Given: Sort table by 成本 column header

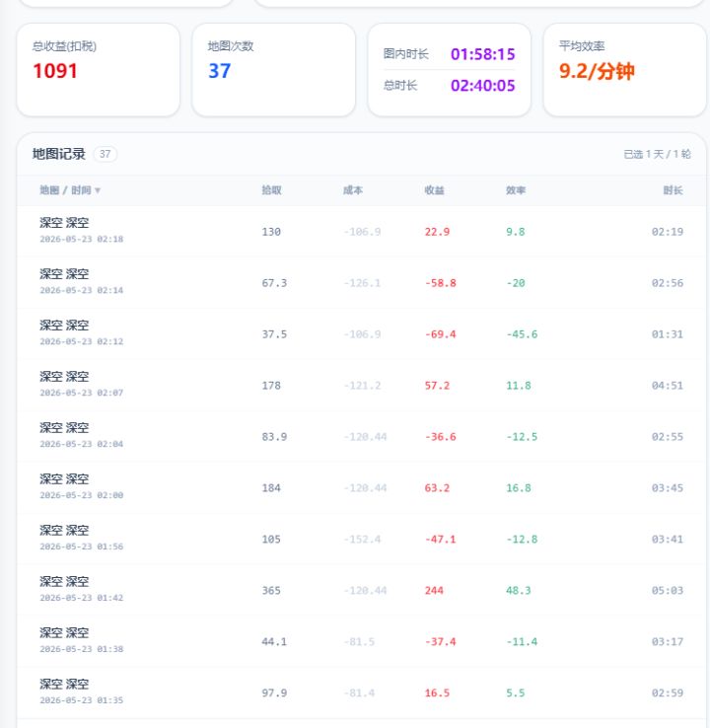Looking at the screenshot, I should 353,190.
